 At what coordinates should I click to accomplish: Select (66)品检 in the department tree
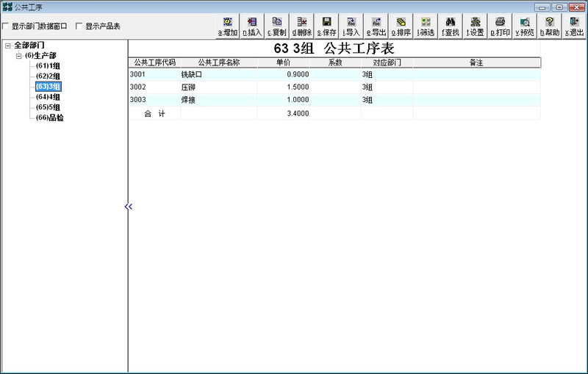pos(49,118)
